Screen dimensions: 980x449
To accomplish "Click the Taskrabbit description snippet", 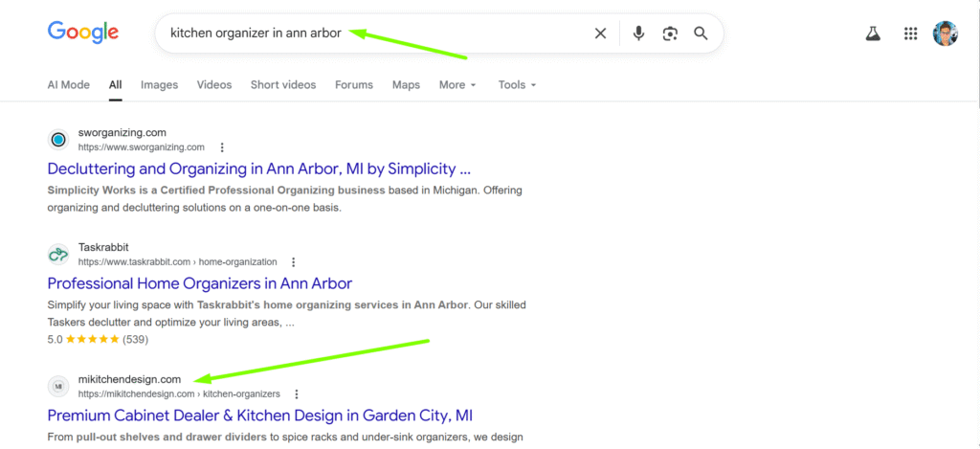I will click(287, 315).
